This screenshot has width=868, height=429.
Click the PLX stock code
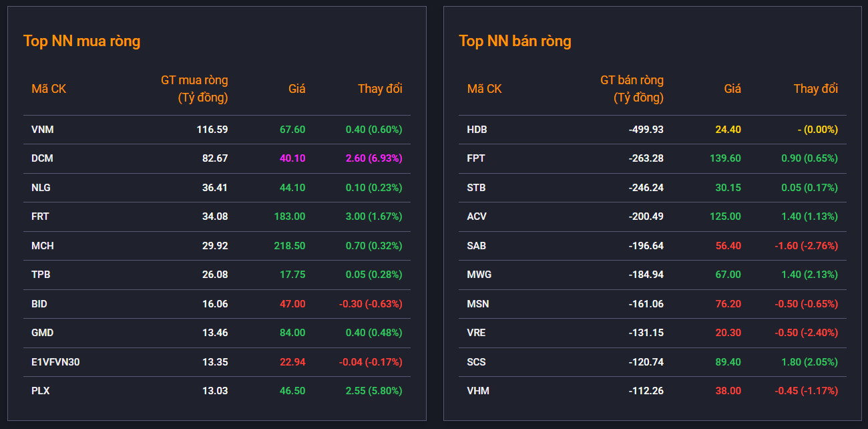(x=40, y=391)
